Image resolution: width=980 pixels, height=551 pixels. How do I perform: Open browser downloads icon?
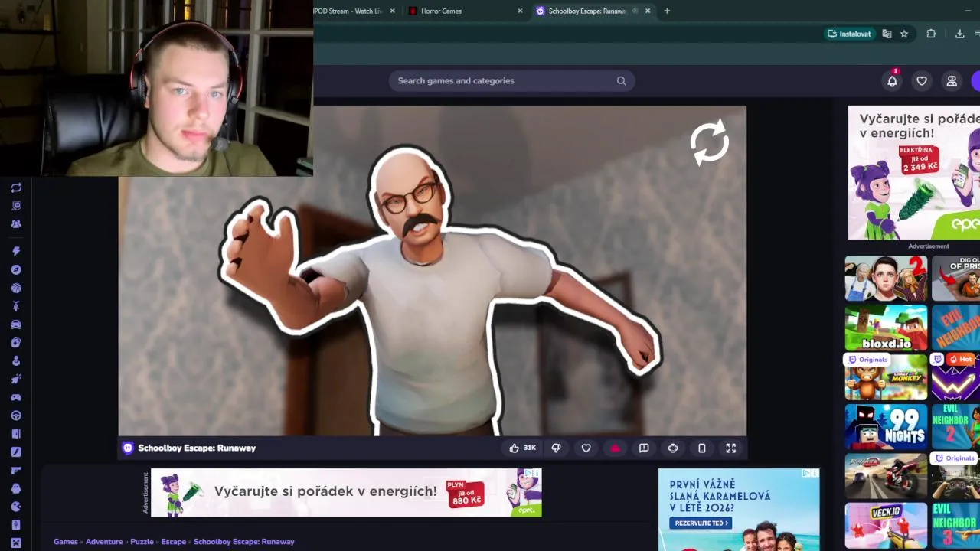(x=959, y=34)
